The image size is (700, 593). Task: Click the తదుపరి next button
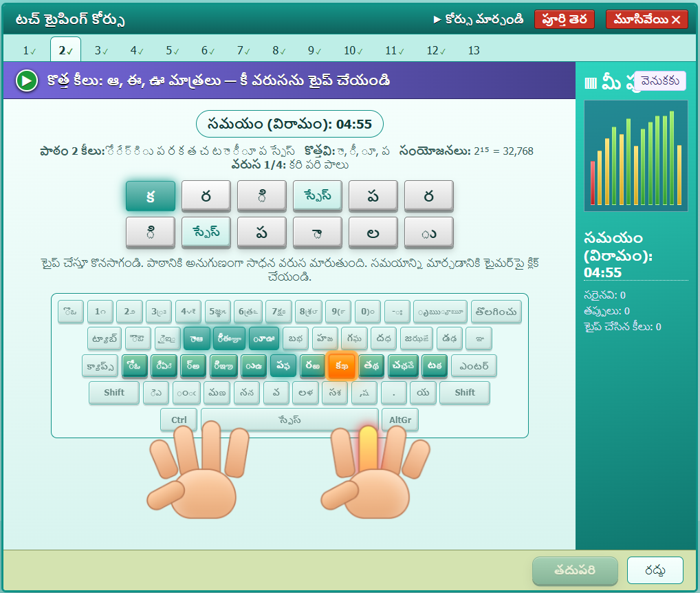[x=575, y=570]
